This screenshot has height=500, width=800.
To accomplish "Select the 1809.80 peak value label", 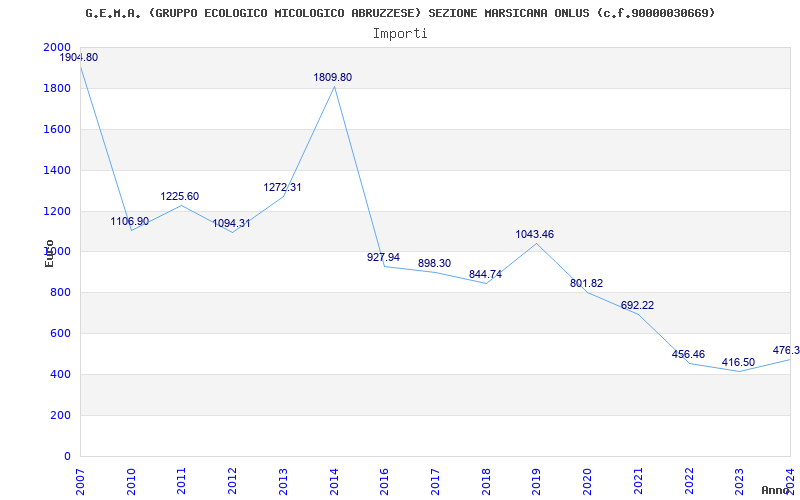I will point(333,78).
